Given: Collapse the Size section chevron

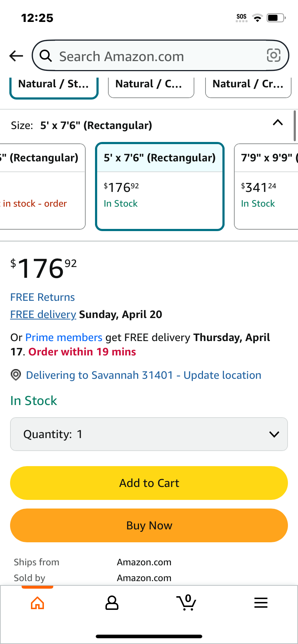Looking at the screenshot, I should pos(278,123).
